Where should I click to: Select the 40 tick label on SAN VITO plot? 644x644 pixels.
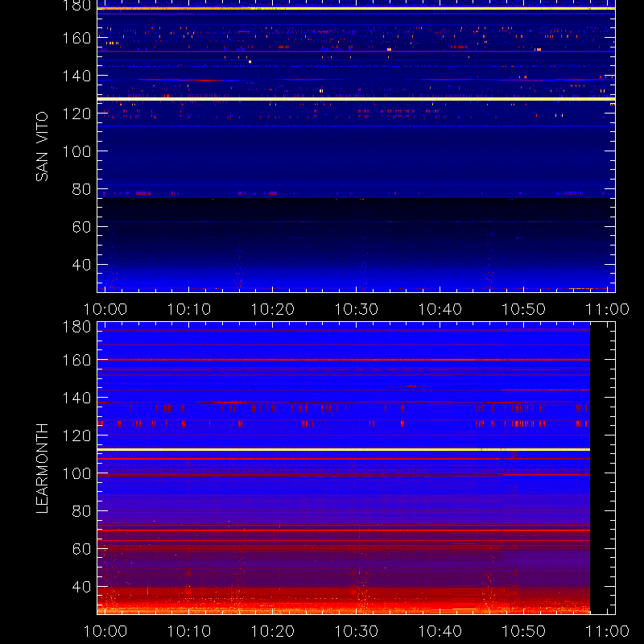81,265
